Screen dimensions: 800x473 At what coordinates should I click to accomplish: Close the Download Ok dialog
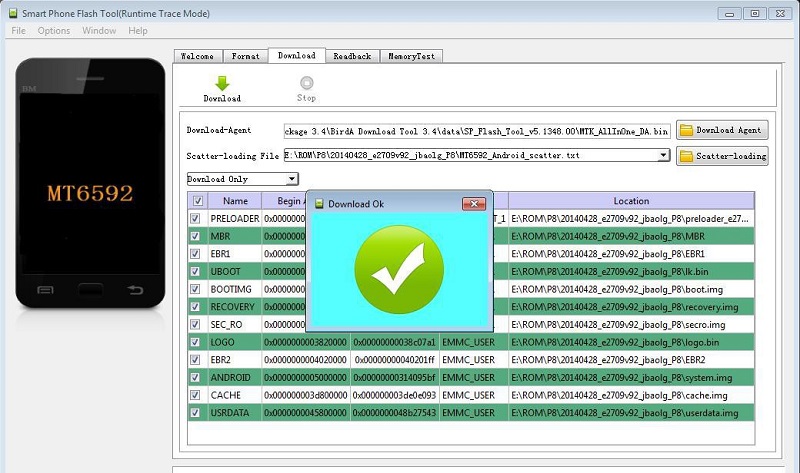[x=474, y=204]
